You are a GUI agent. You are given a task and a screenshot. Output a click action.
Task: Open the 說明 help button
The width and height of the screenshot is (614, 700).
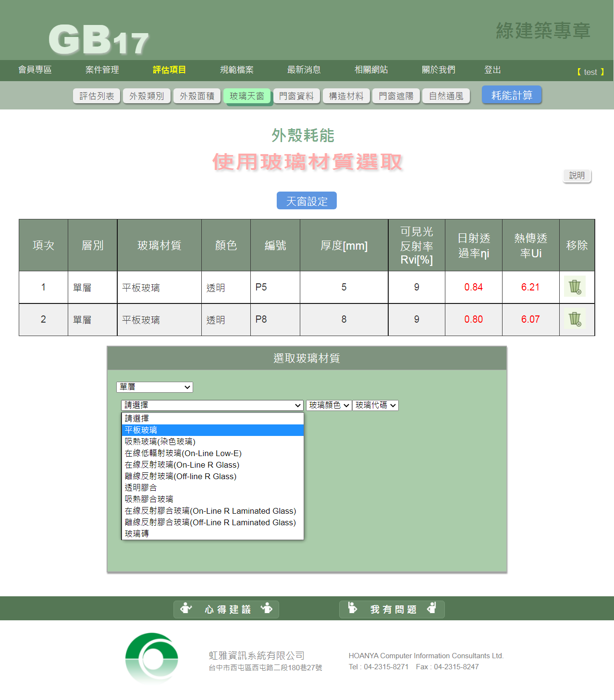[x=577, y=176]
